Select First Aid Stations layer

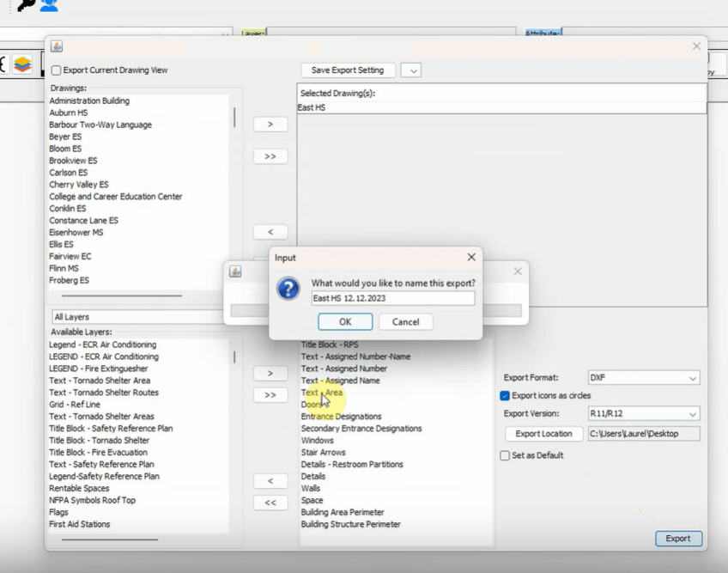(x=79, y=524)
